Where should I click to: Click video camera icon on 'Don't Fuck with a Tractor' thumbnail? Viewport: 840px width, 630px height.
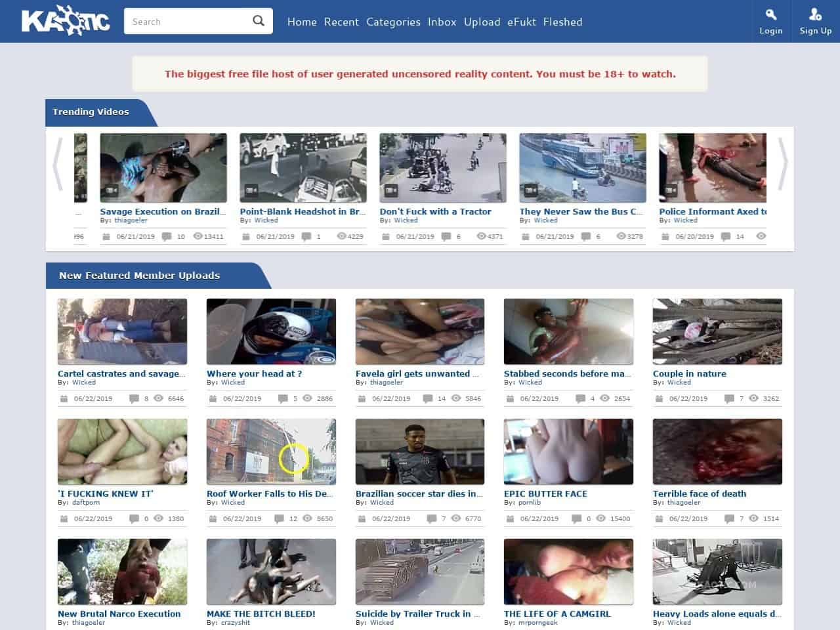pos(390,191)
